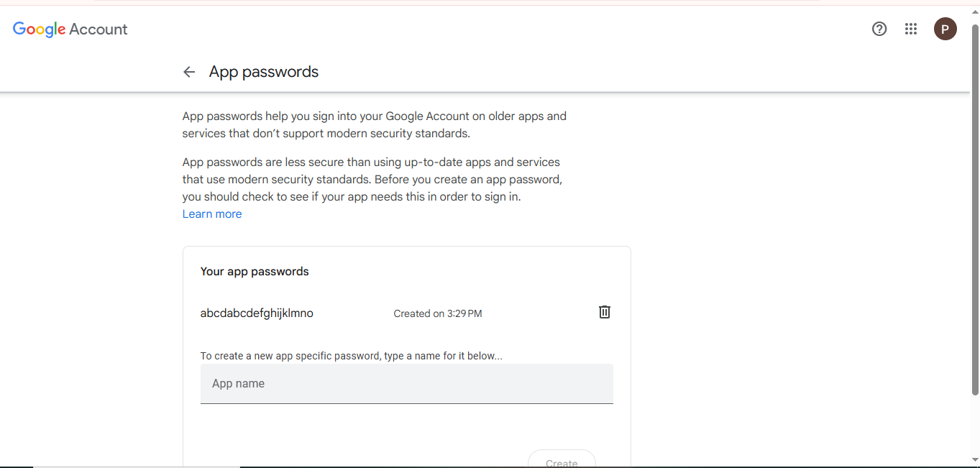
Task: Click the Google Account logo
Action: 70,29
